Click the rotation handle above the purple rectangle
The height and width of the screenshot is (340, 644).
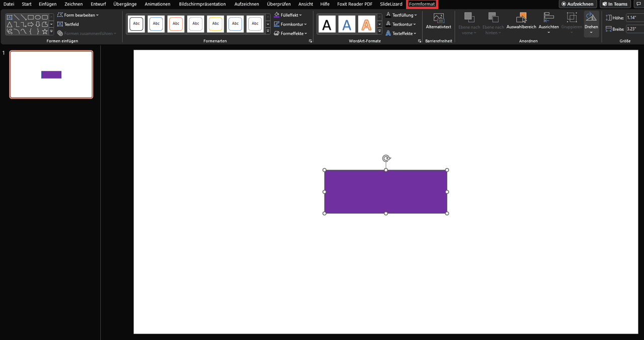tap(386, 158)
